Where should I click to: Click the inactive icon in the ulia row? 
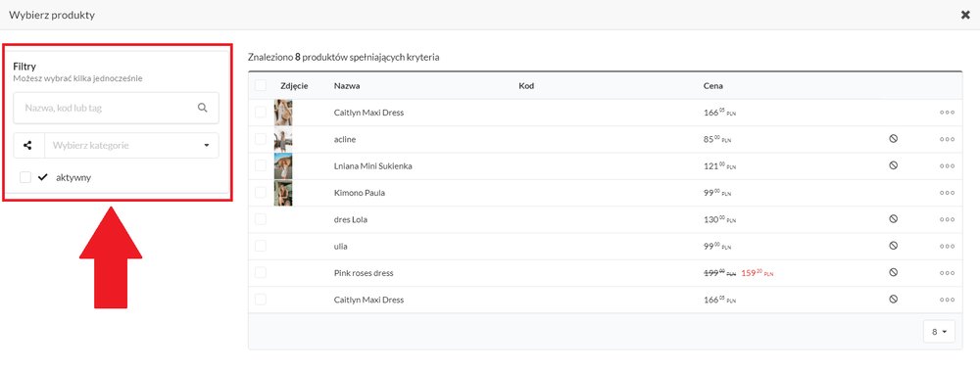(893, 246)
